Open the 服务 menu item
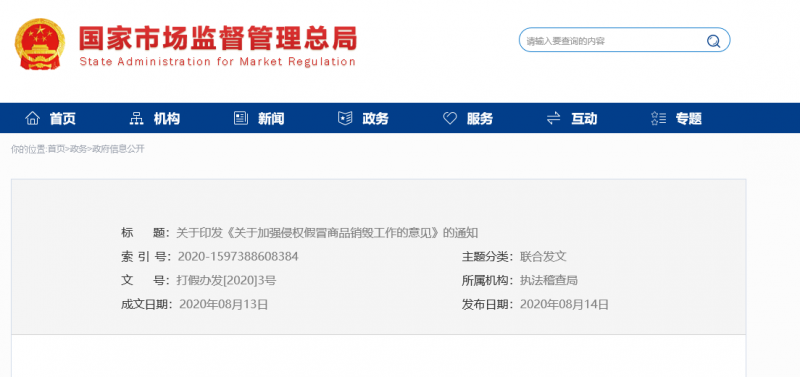The height and width of the screenshot is (377, 800). pyautogui.click(x=480, y=119)
